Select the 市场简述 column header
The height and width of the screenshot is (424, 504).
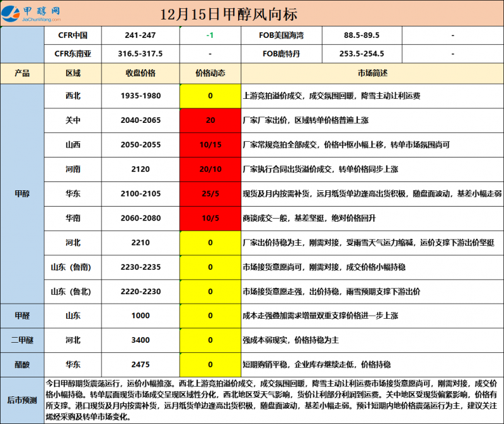pyautogui.click(x=372, y=73)
